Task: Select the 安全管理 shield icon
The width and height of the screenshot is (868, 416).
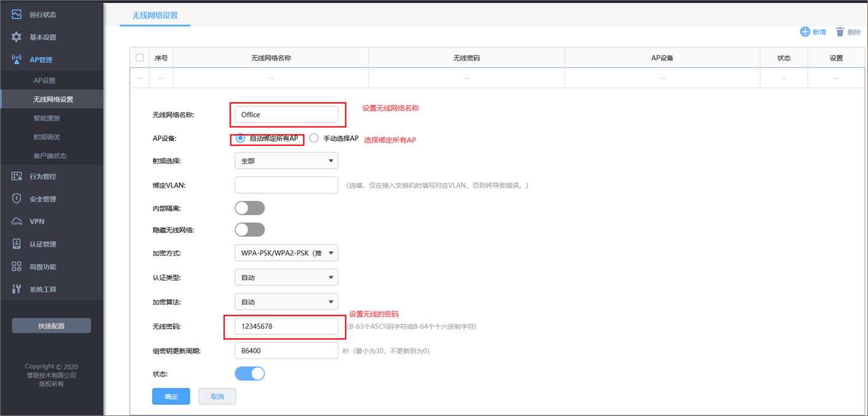Action: (17, 198)
